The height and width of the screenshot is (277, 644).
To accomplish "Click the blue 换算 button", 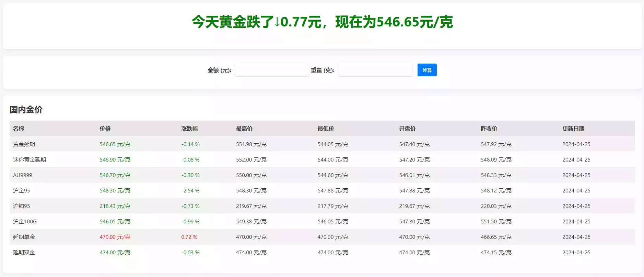I will point(427,70).
